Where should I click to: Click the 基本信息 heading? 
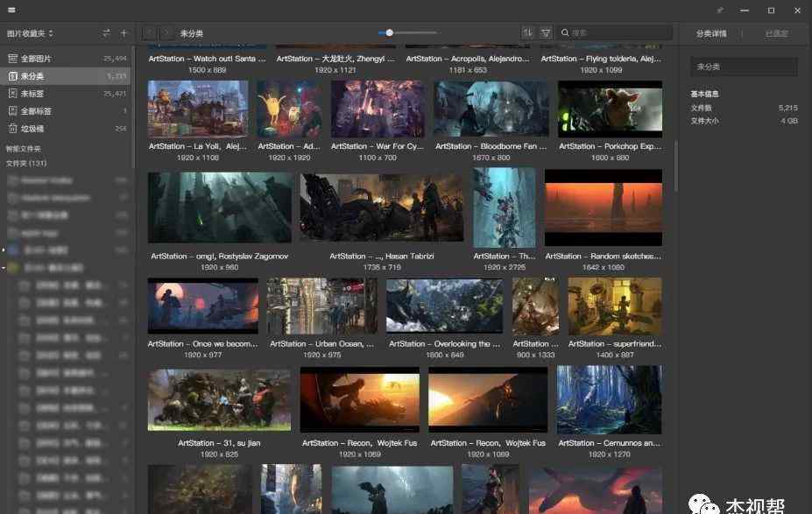coord(704,94)
